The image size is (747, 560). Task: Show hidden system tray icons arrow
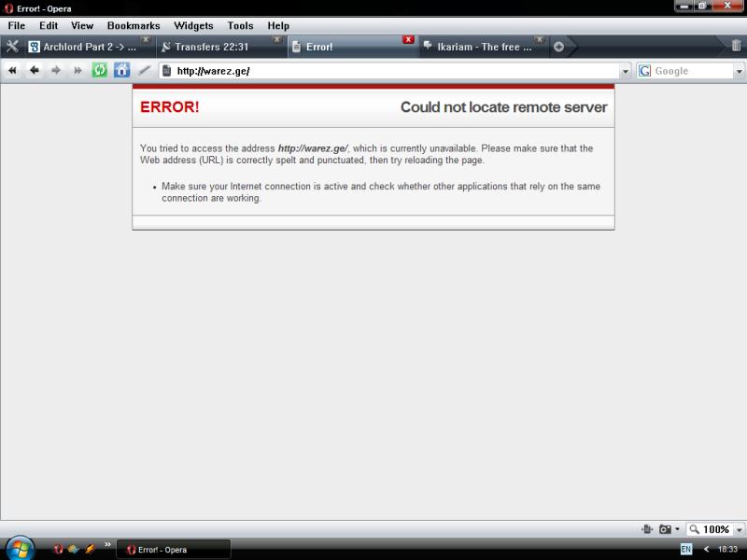tap(707, 549)
